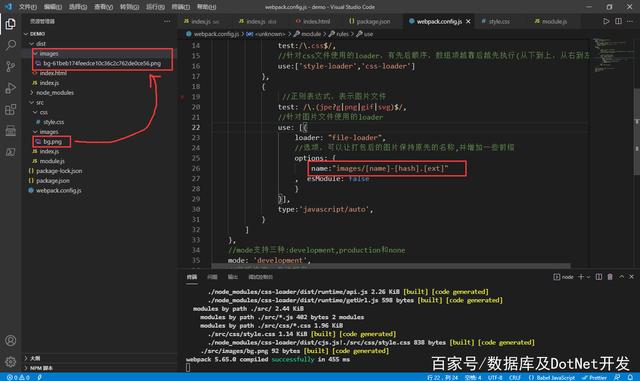This screenshot has height=381, width=640.
Task: Open the notifications bell in status bar
Action: [x=630, y=377]
